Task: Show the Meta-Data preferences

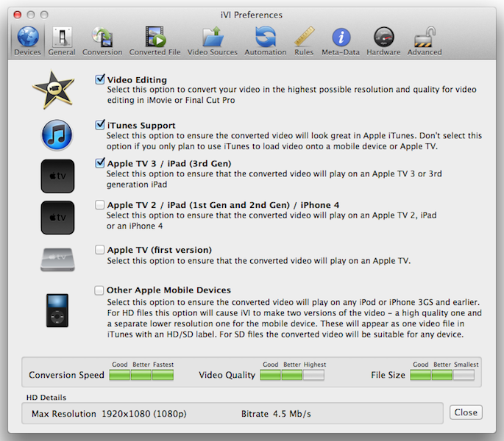Action: point(341,40)
